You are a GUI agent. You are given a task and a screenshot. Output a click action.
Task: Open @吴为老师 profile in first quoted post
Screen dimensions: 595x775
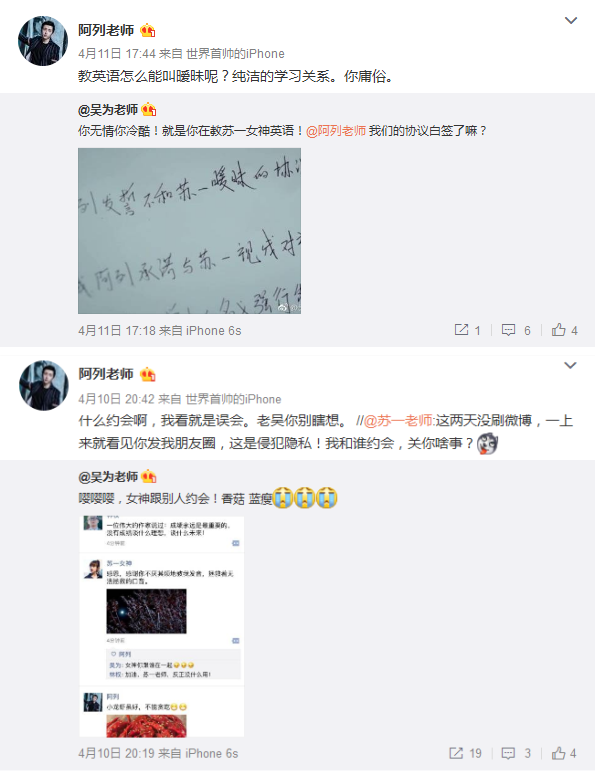pyautogui.click(x=108, y=110)
